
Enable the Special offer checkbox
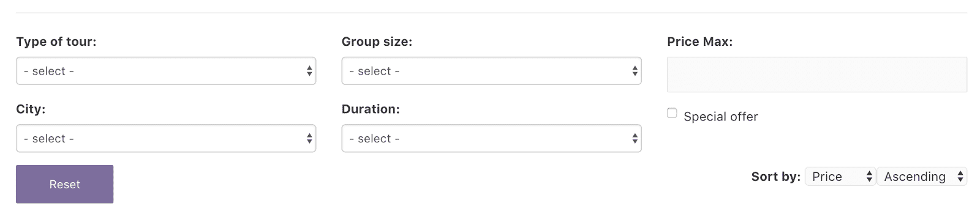[x=672, y=113]
